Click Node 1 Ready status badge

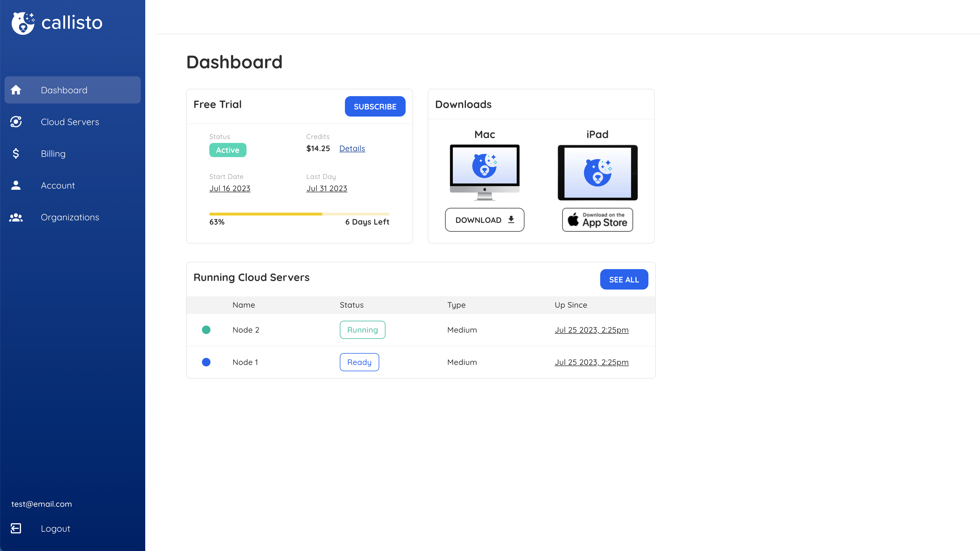[x=359, y=362]
